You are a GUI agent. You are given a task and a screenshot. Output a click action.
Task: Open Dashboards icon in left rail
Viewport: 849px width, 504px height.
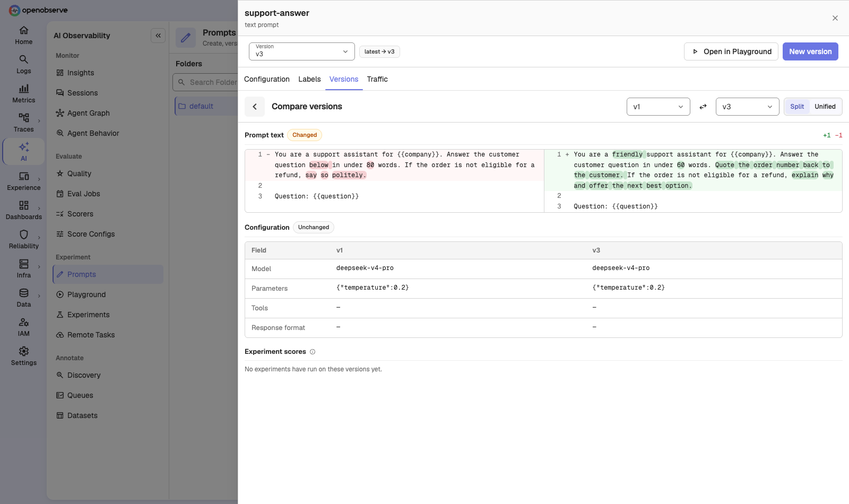pyautogui.click(x=24, y=205)
